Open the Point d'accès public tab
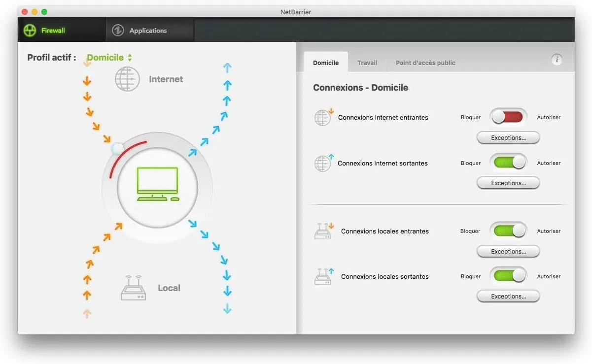Viewport: 592px width, 364px height. tap(425, 63)
